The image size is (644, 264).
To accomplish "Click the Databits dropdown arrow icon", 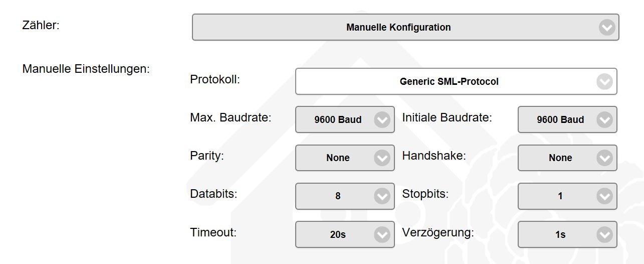I will 382,196.
